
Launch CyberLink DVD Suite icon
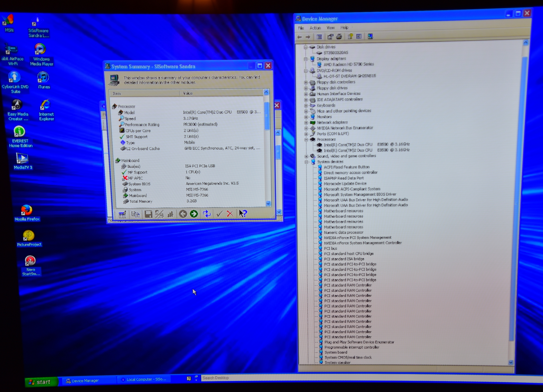click(x=15, y=82)
